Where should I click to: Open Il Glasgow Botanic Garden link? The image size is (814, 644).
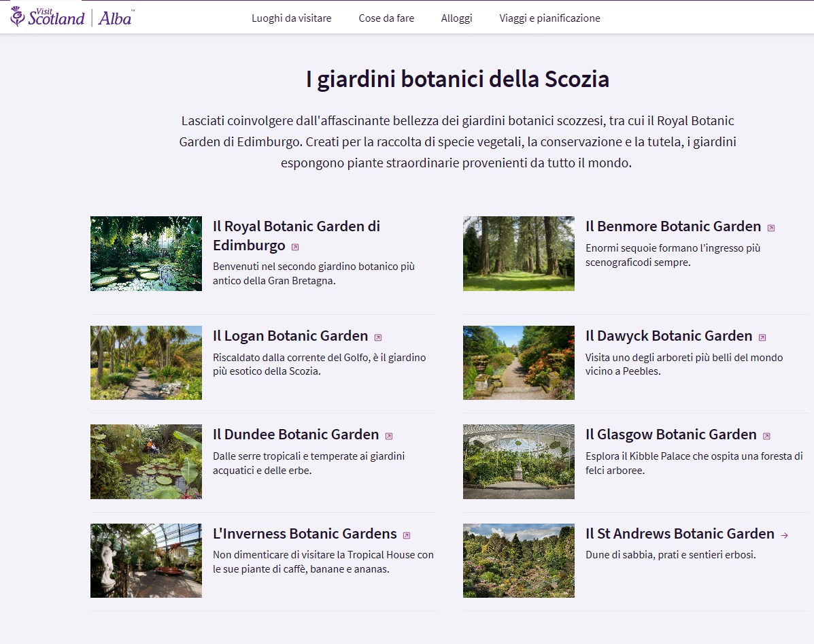[x=671, y=435]
